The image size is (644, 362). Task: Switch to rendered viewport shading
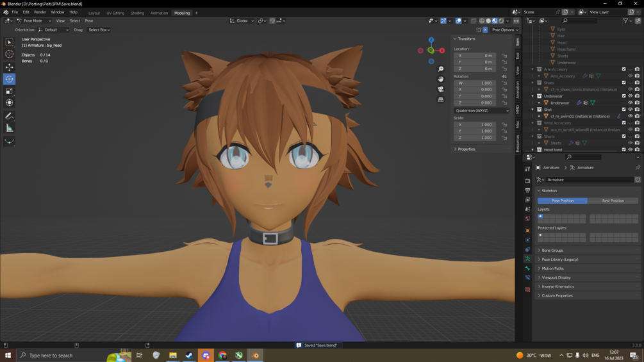[x=501, y=21]
